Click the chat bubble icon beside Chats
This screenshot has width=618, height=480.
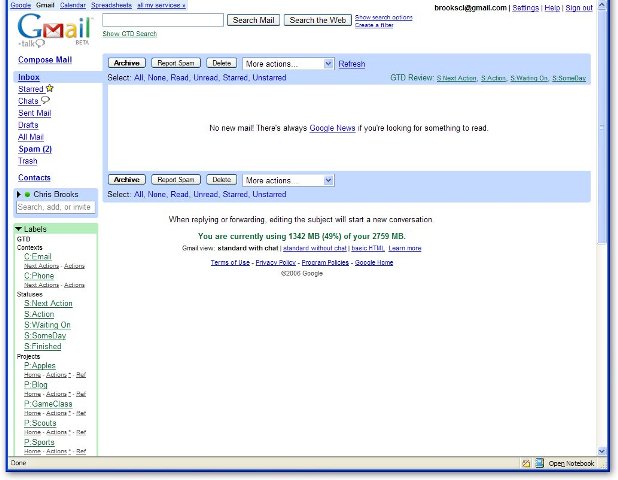[45, 100]
